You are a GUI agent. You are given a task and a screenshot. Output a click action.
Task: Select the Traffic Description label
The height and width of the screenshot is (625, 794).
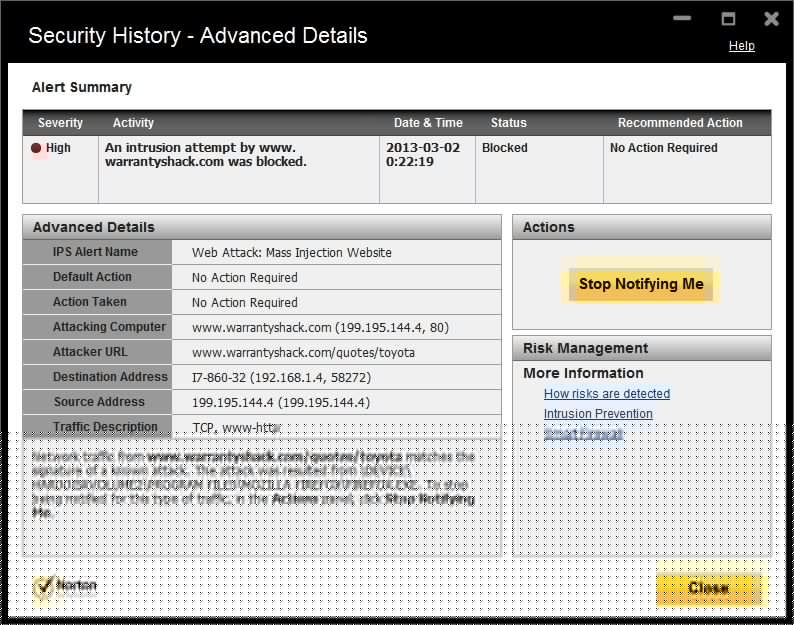click(x=105, y=426)
